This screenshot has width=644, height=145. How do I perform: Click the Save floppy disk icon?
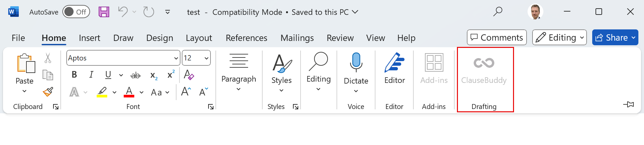(104, 12)
